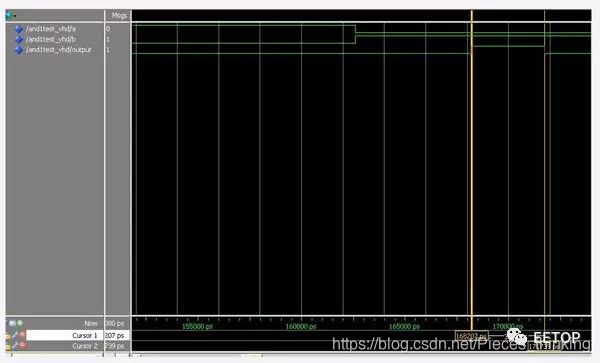Toggle the lock icon for Cursor 2
Image resolution: width=600 pixels, height=363 pixels.
[8, 347]
